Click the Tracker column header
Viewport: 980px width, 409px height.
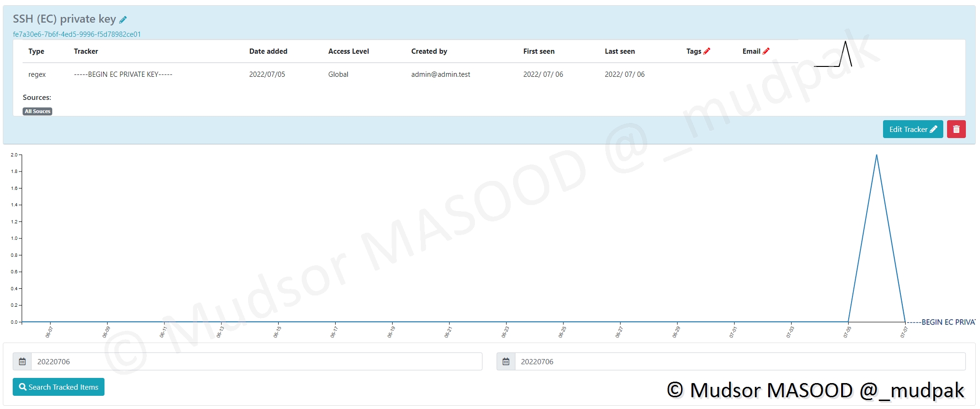[86, 51]
